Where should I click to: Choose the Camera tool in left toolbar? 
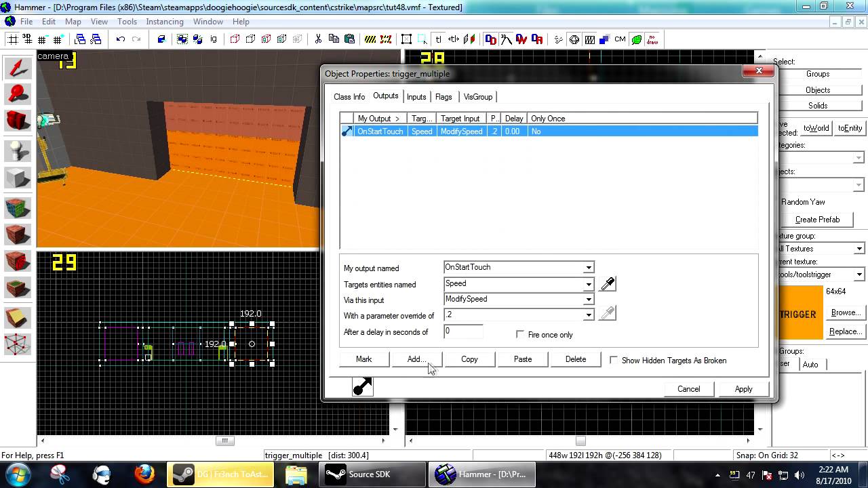pos(18,121)
